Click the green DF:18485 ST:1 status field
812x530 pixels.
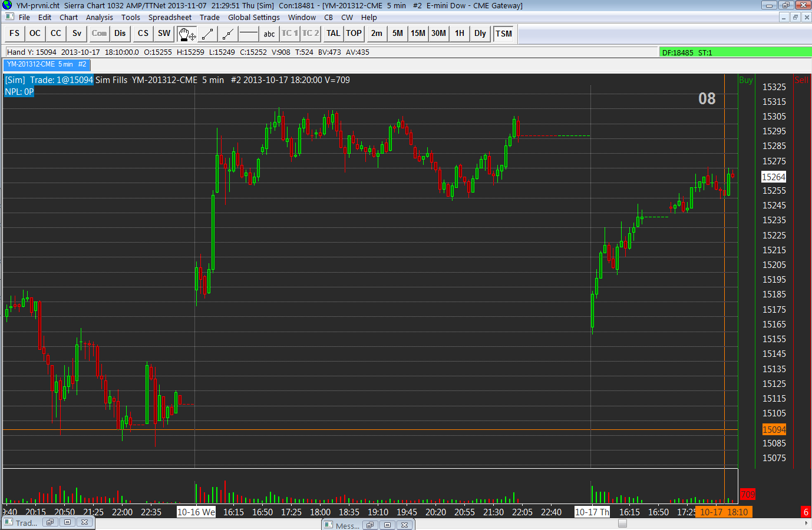[735, 52]
